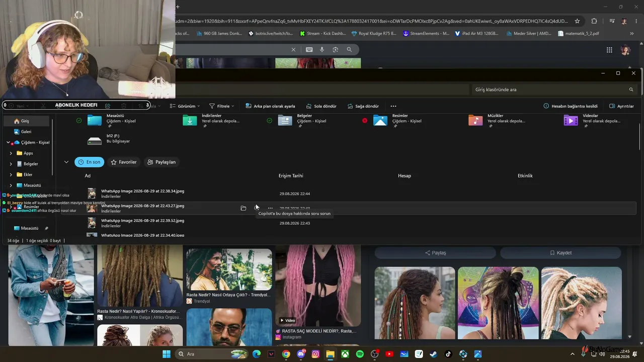This screenshot has width=644, height=362.
Task: Open the b12 (F:) drive
Action: pyautogui.click(x=108, y=139)
